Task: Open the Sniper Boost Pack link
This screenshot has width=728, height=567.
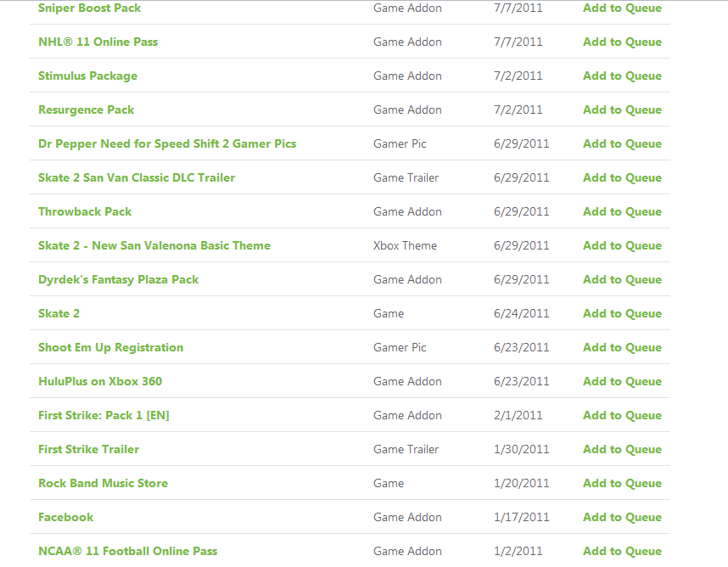Action: (90, 8)
